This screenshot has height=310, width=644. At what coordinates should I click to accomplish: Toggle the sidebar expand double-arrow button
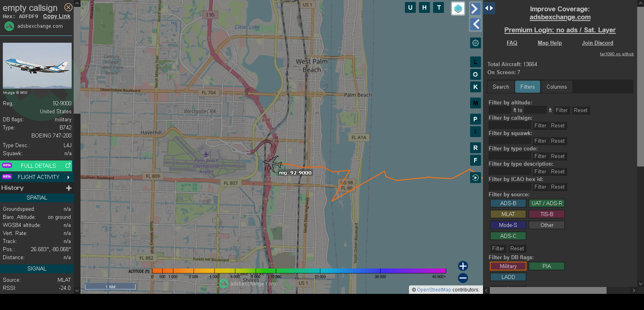point(489,8)
